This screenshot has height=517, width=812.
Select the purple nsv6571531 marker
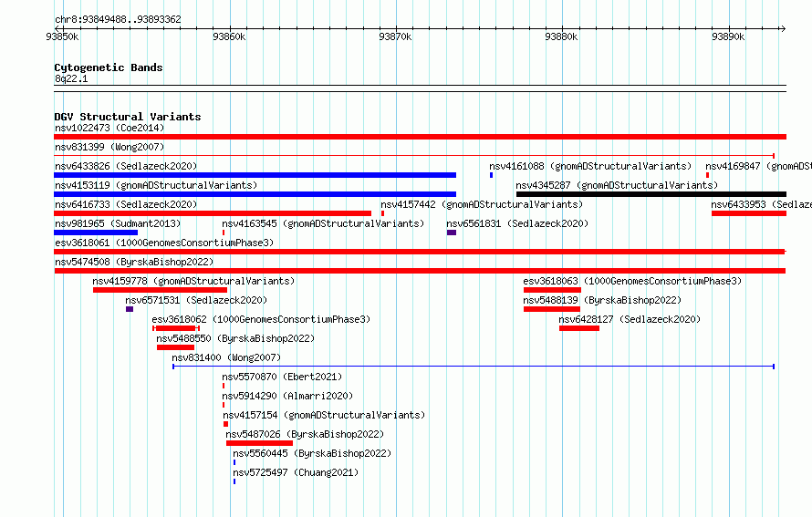coord(130,309)
